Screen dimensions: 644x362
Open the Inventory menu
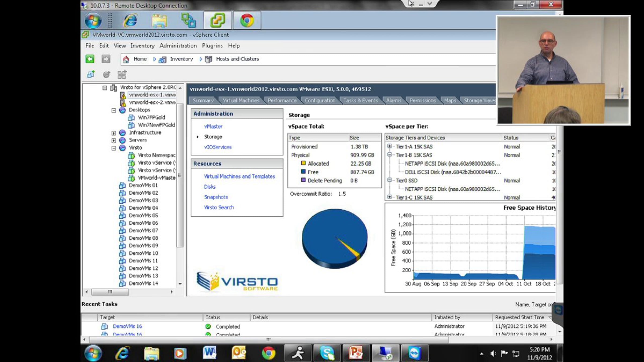142,46
